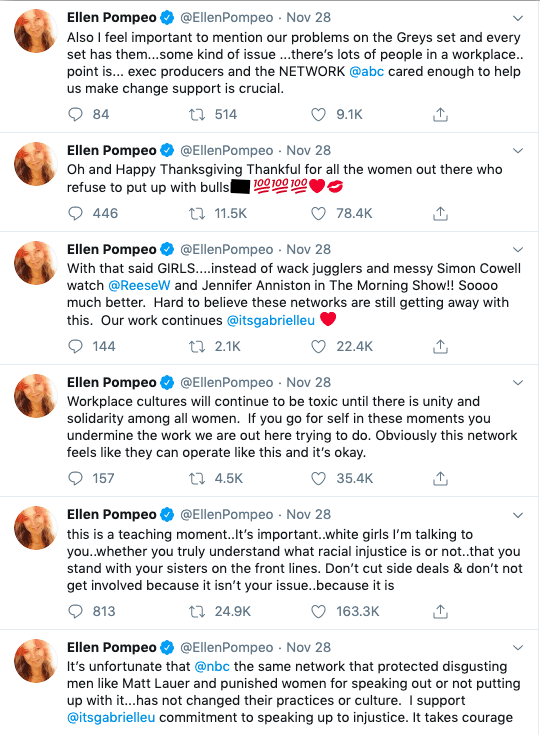540x735 pixels.
Task: Retweet the tweet with 11.5K retweets
Action: [197, 214]
